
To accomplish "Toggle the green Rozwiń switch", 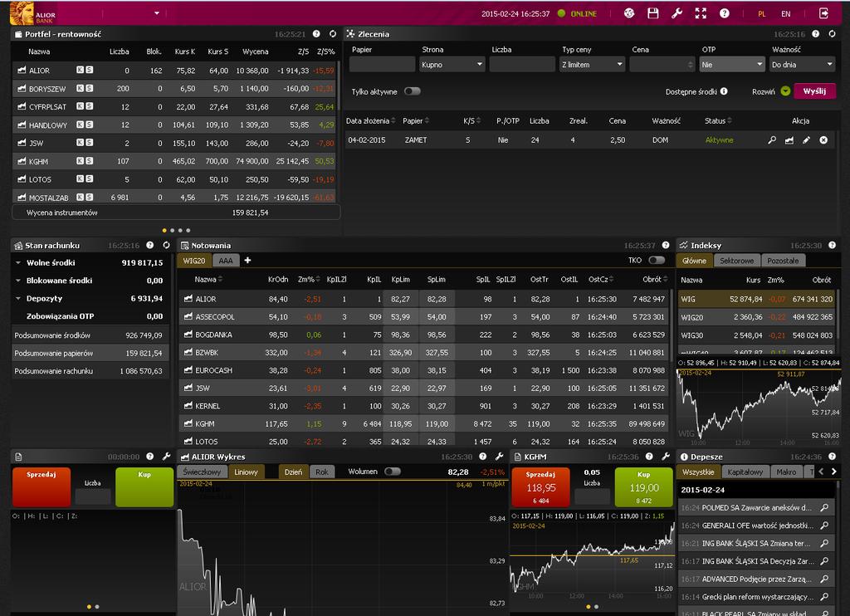I will pos(785,91).
